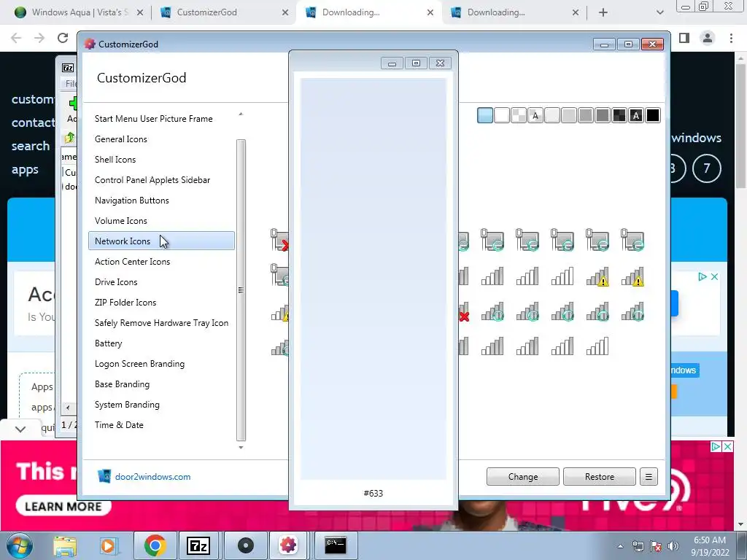
Task: Switch to CustomizerGod taskbar icon
Action: [289, 545]
